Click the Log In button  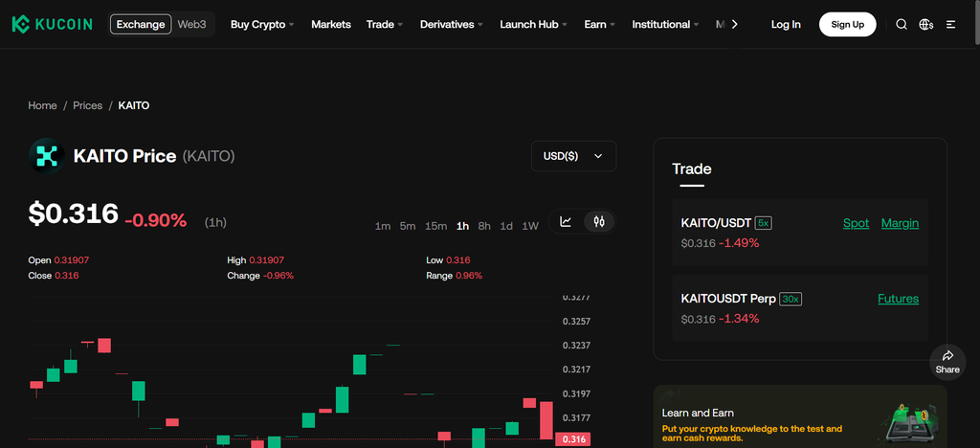coord(786,24)
